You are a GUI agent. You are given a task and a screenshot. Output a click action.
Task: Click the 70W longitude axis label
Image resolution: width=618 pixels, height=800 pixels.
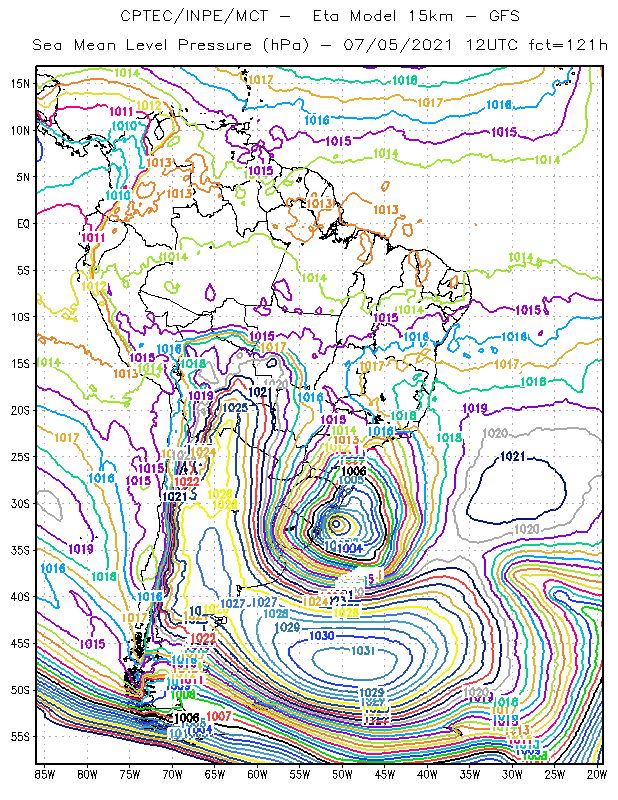[172, 775]
